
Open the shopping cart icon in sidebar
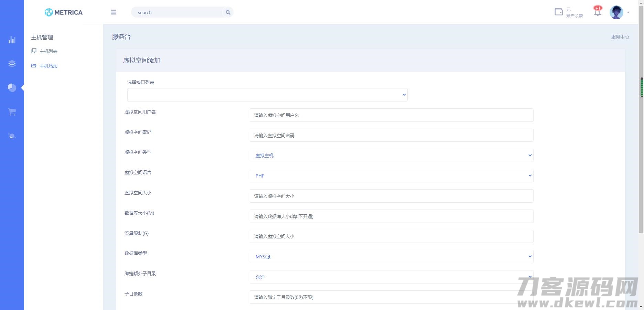click(12, 111)
